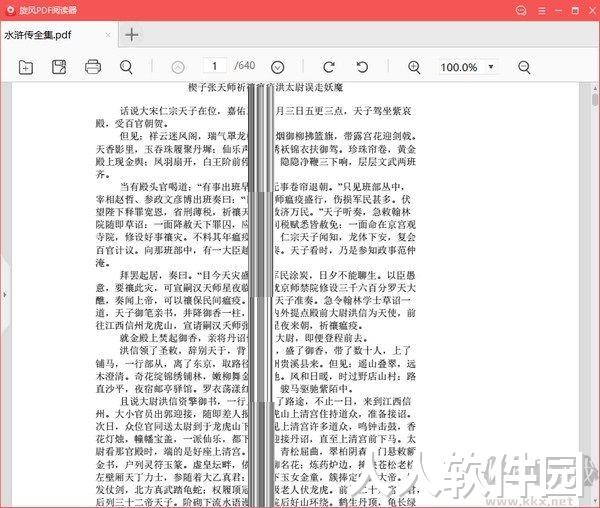Click the line starting 话说大宋仁宗天子在位

click(265, 111)
